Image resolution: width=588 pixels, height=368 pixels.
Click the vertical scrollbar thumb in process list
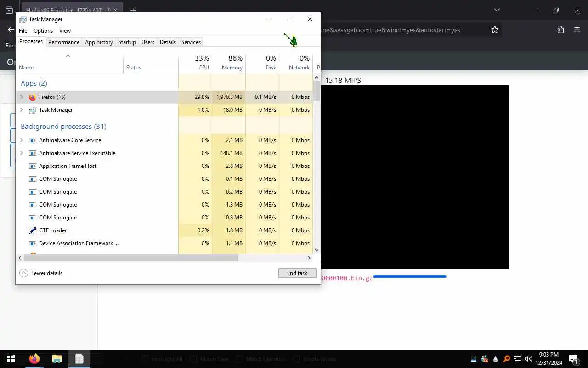[x=317, y=92]
